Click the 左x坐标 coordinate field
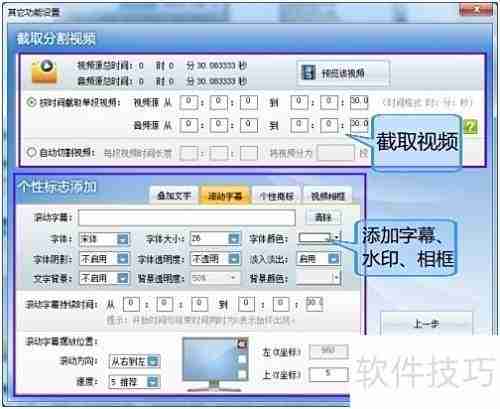This screenshot has height=409, width=500. pos(328,352)
